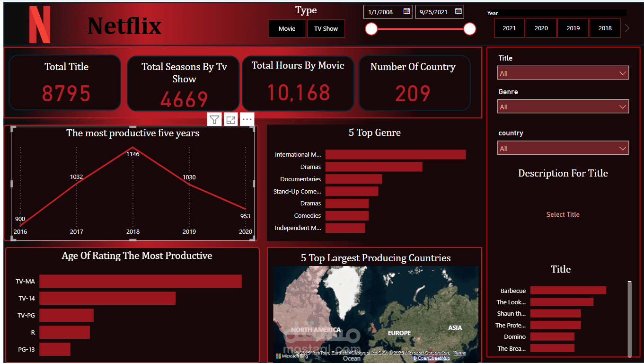Select the Domino title bar

(552, 336)
